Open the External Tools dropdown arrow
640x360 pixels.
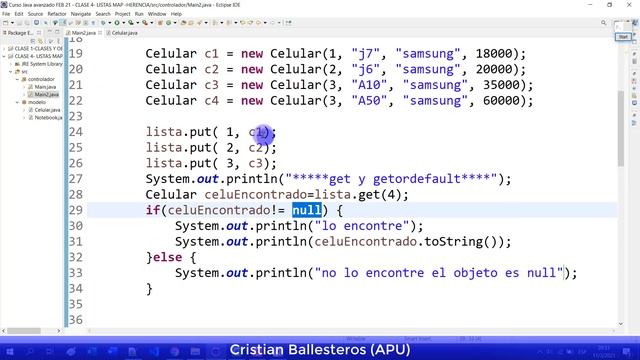pos(151,23)
